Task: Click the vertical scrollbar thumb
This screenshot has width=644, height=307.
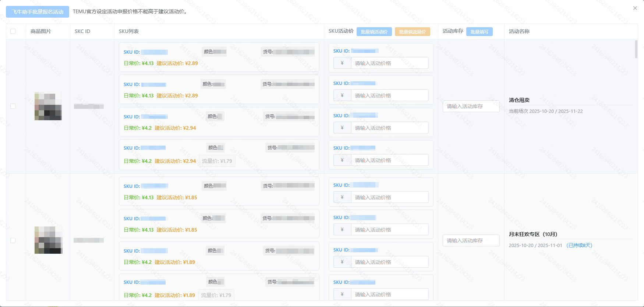Action: click(636, 50)
